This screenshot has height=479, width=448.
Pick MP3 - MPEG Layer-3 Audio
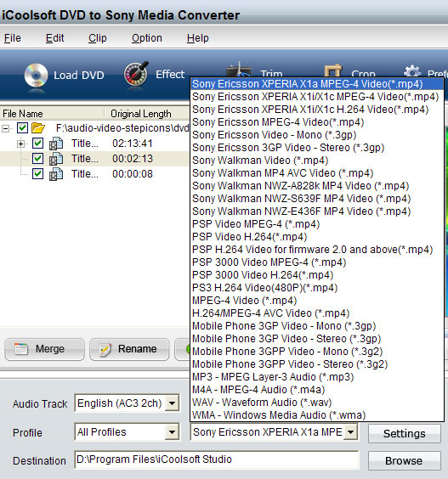click(x=317, y=377)
